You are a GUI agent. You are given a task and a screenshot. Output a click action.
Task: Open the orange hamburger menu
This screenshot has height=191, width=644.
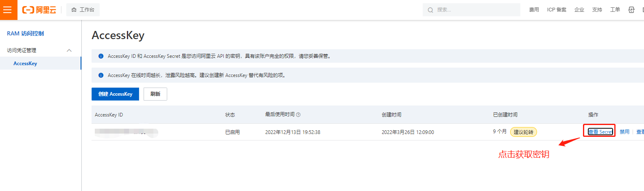(8, 10)
